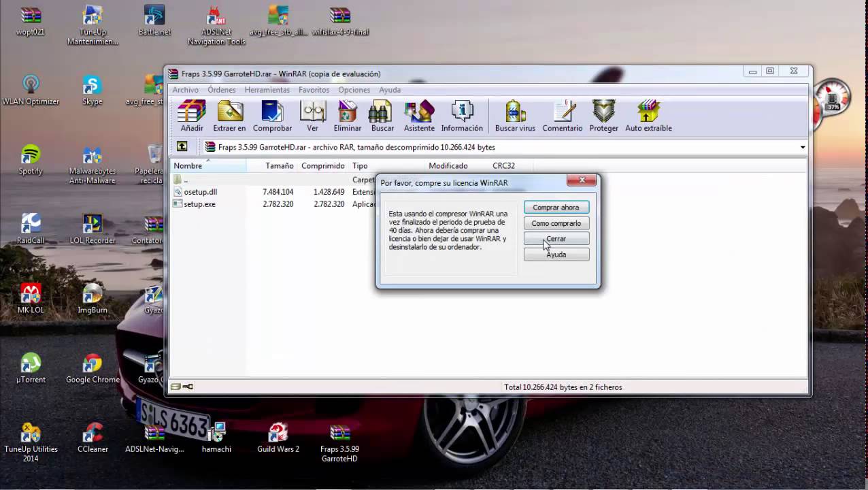Image resolution: width=868 pixels, height=490 pixels.
Task: Open the Ayuda menu
Action: coord(390,90)
